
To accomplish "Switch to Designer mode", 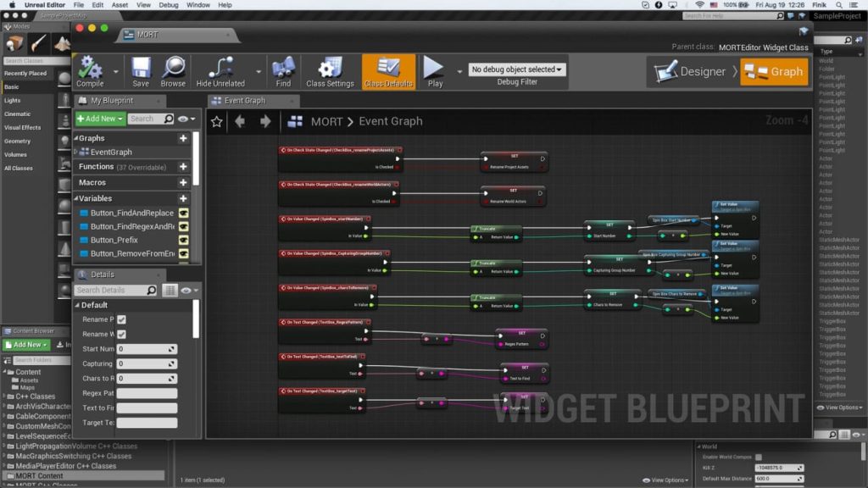I will click(x=690, y=71).
